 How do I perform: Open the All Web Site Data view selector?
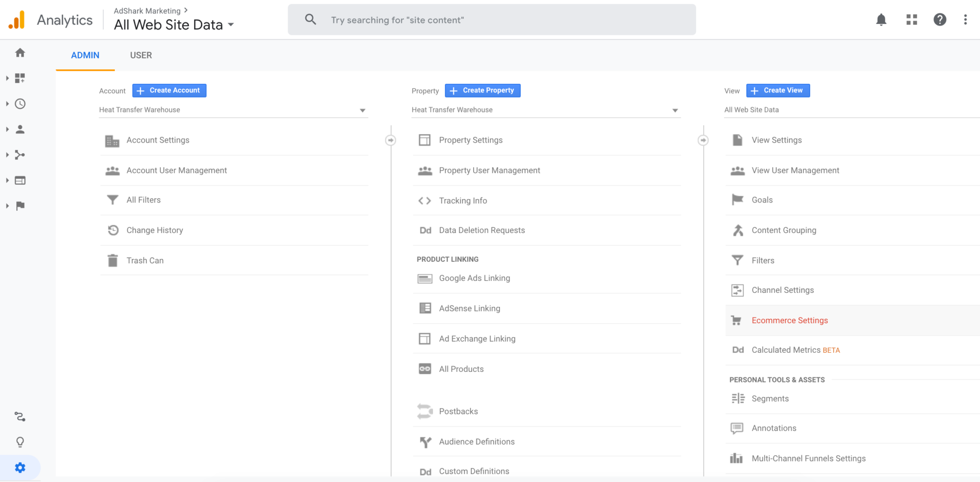[174, 24]
